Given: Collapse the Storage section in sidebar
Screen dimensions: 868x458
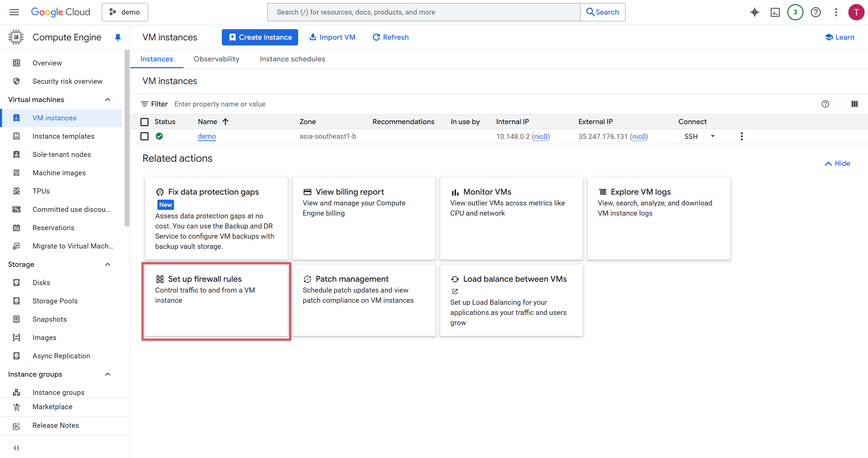Looking at the screenshot, I should coord(108,264).
